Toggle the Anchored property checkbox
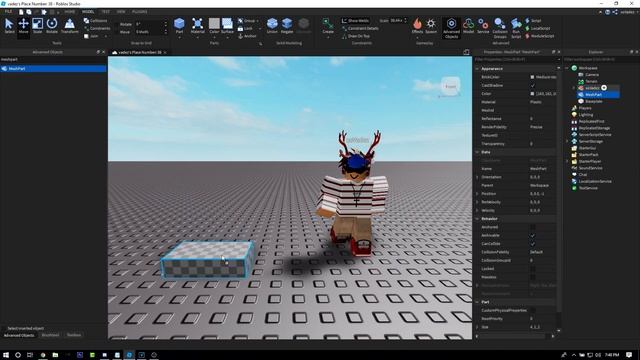 coord(532,227)
